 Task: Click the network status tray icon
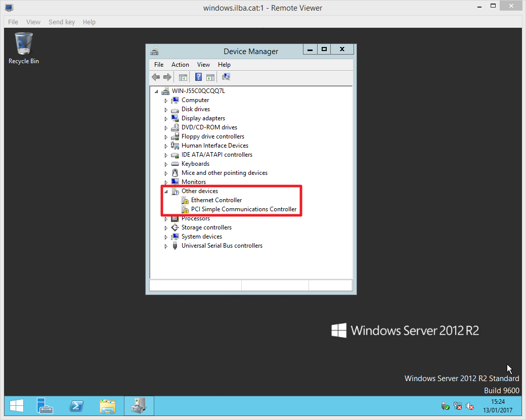tap(458, 406)
